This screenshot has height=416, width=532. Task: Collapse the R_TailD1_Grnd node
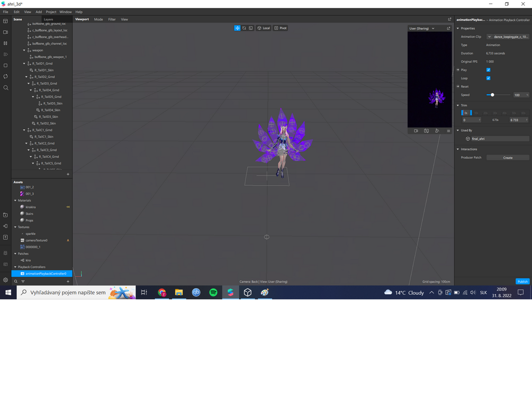(x=24, y=64)
